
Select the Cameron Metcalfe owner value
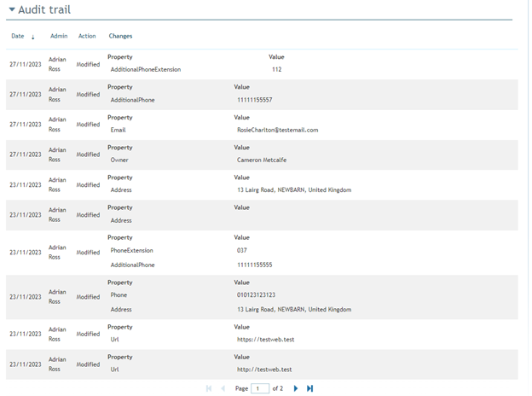(262, 160)
